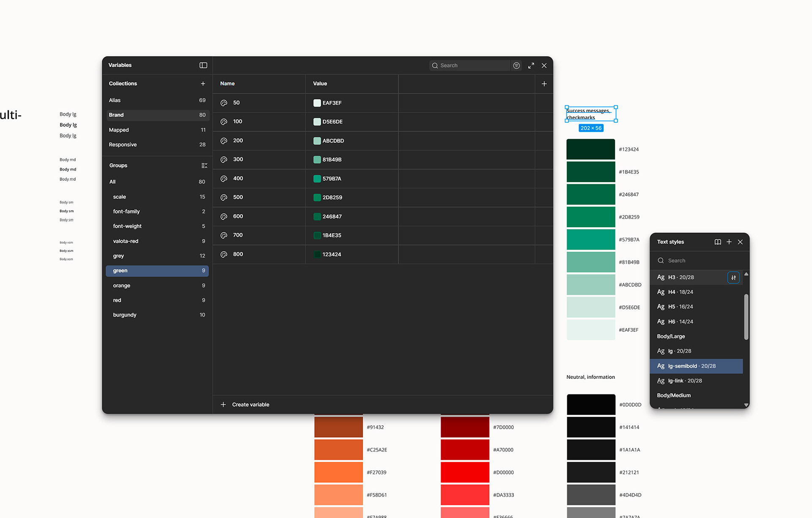Select lg-link 20/28 text style
812x518 pixels.
pyautogui.click(x=685, y=381)
